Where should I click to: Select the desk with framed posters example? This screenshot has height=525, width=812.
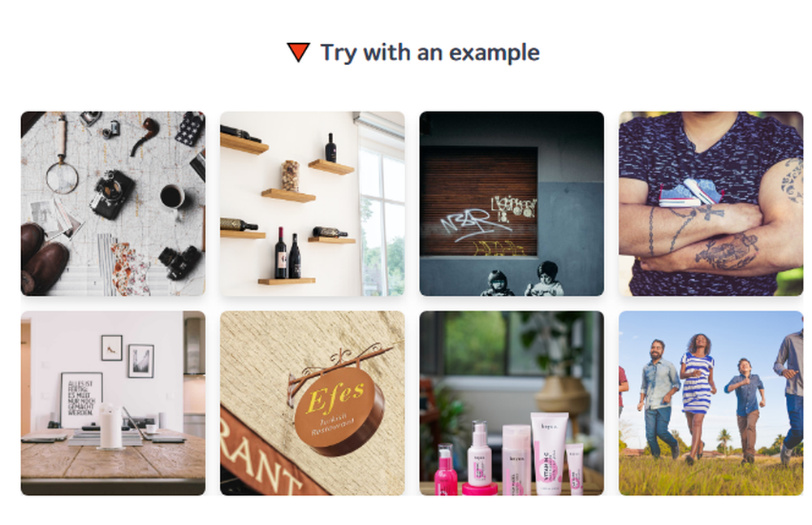113,403
